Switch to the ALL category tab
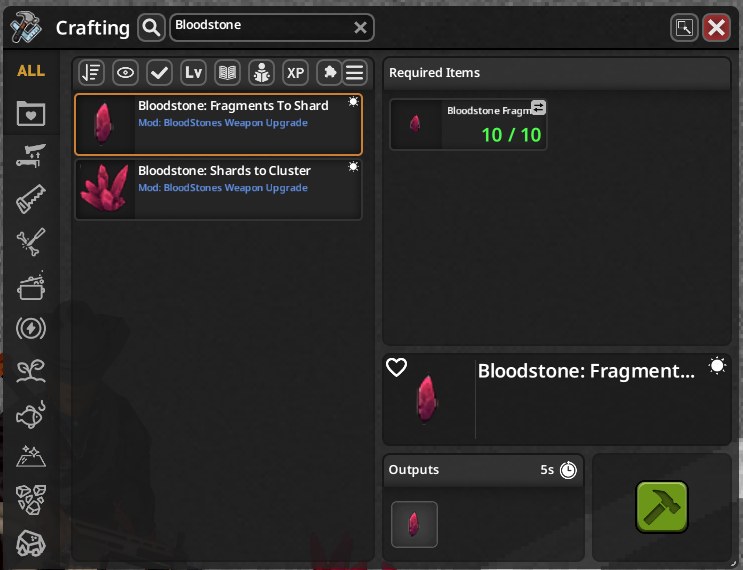Screen dimensions: 743x570 click(31, 71)
